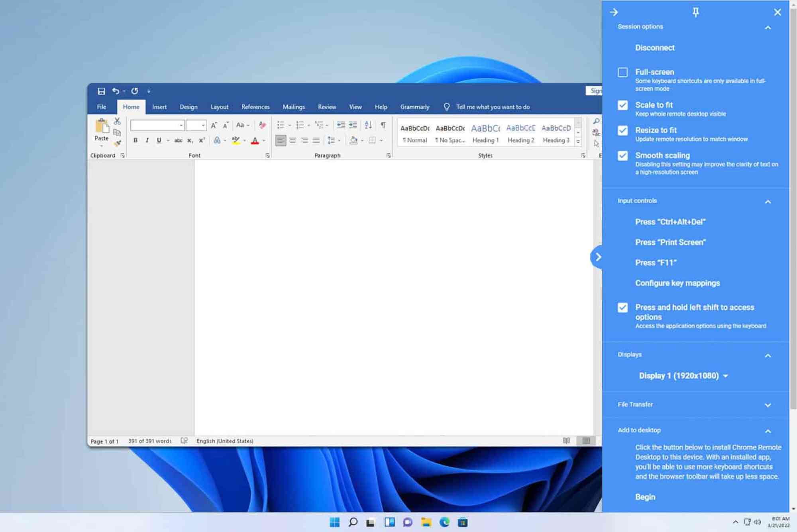The image size is (797, 532).
Task: Collapse the Add to desktop section
Action: tap(768, 431)
